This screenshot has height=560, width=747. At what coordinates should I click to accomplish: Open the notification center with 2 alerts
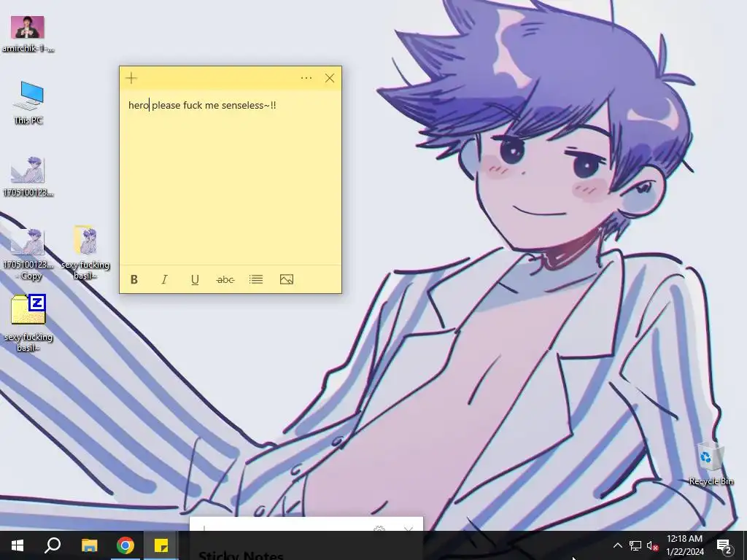(x=724, y=545)
